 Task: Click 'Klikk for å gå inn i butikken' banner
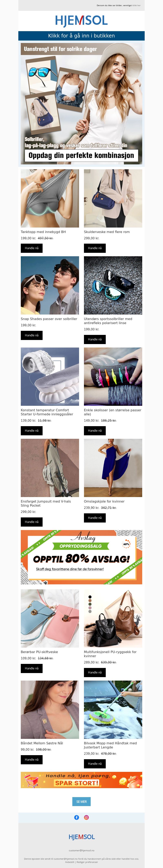click(x=81, y=36)
